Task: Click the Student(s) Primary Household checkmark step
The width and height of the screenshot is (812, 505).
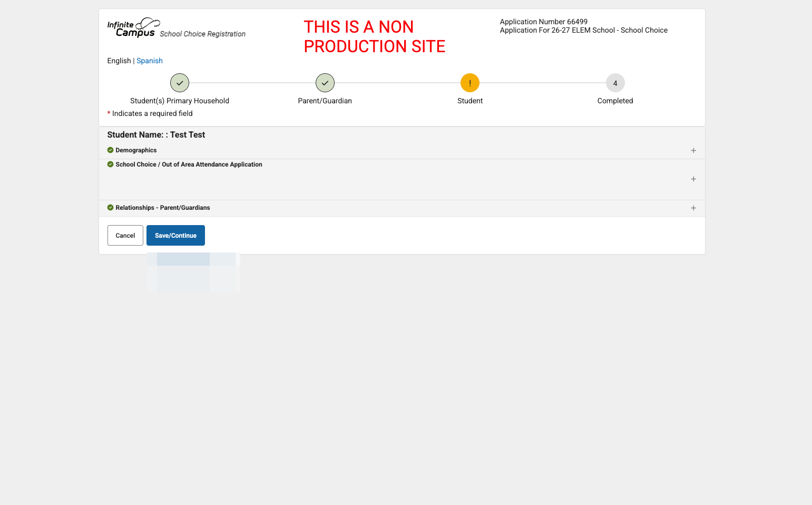Action: point(180,83)
